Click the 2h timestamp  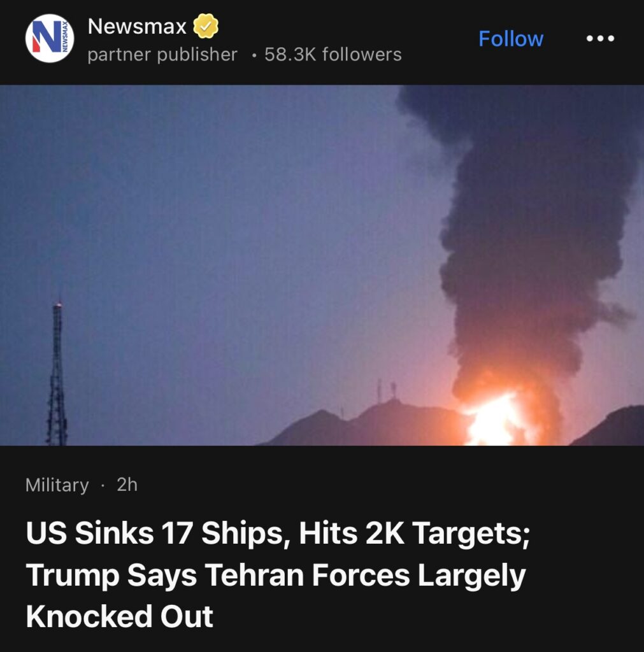pos(127,485)
